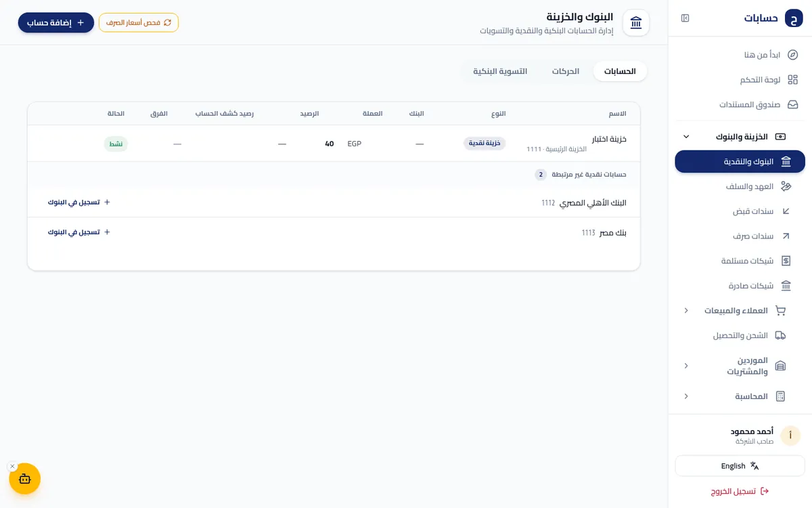This screenshot has width=812, height=508.
Task: Collapse the sidebar panel icon
Action: click(685, 18)
